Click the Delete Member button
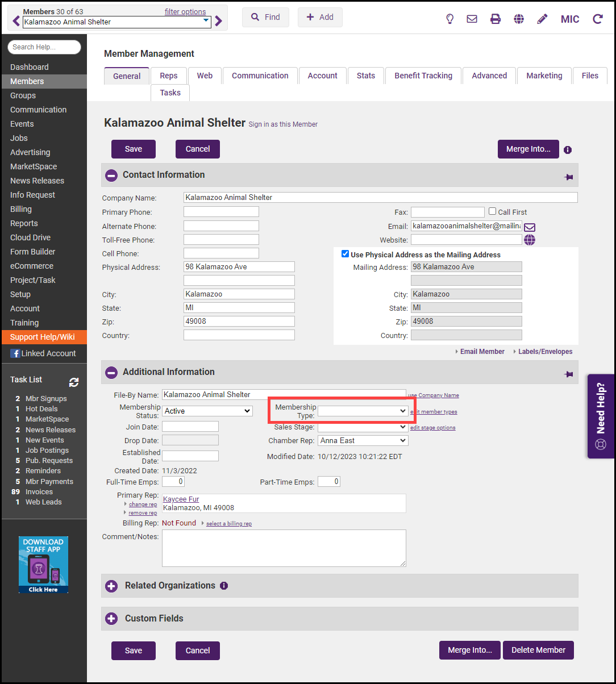Viewport: 616px width, 684px height. click(538, 650)
